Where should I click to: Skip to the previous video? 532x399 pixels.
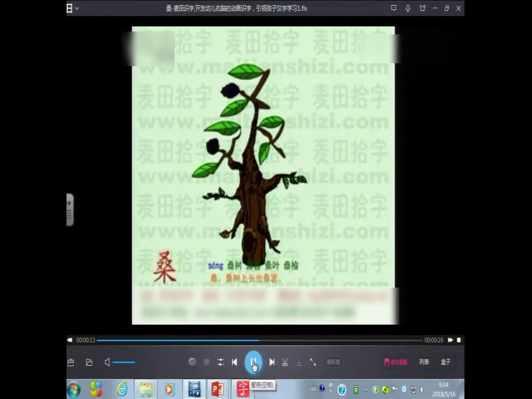[x=234, y=362]
